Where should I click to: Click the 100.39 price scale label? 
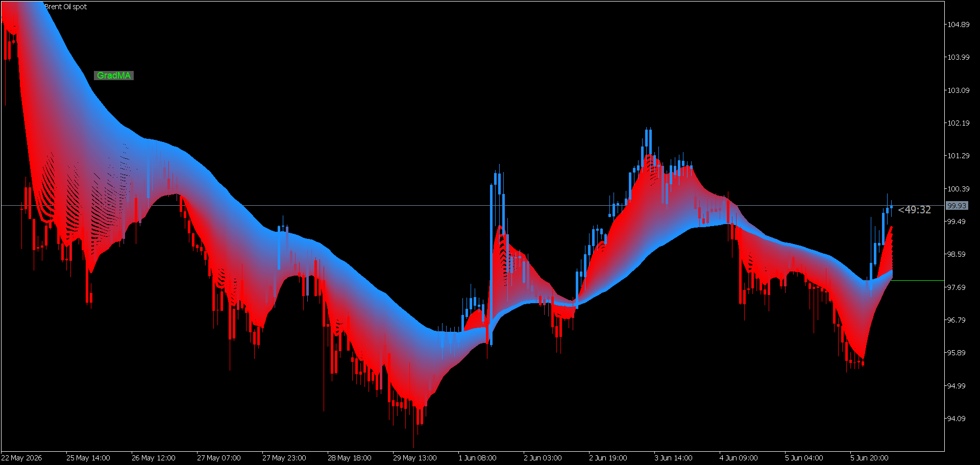pyautogui.click(x=958, y=189)
